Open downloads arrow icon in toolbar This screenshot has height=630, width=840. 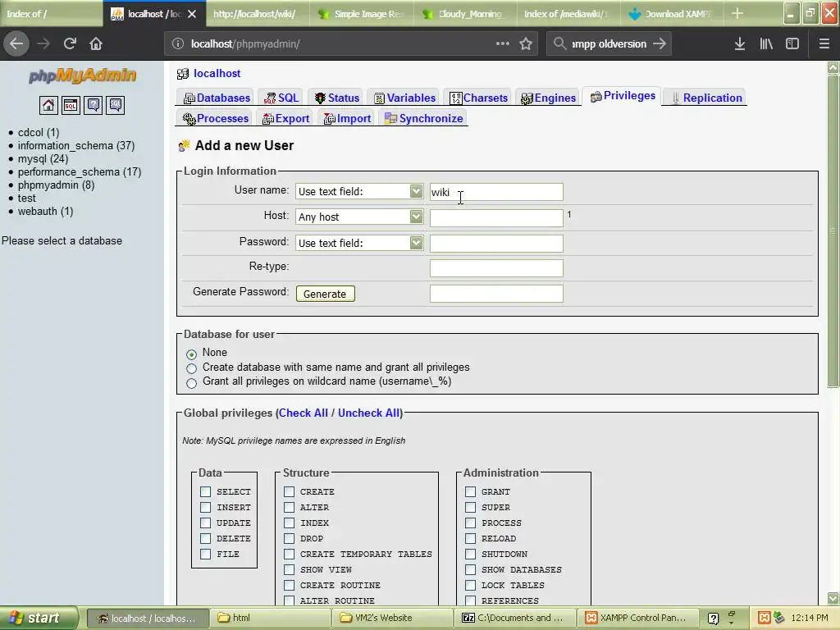point(739,43)
